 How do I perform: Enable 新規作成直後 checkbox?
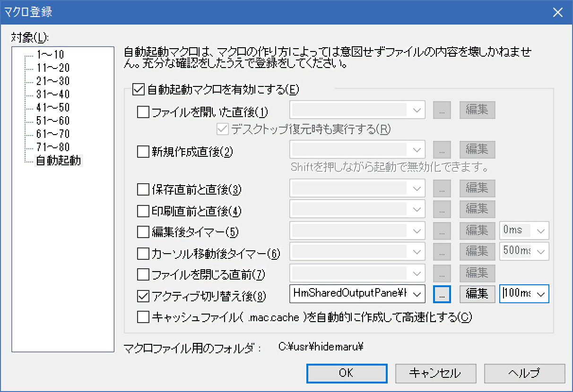pos(142,152)
